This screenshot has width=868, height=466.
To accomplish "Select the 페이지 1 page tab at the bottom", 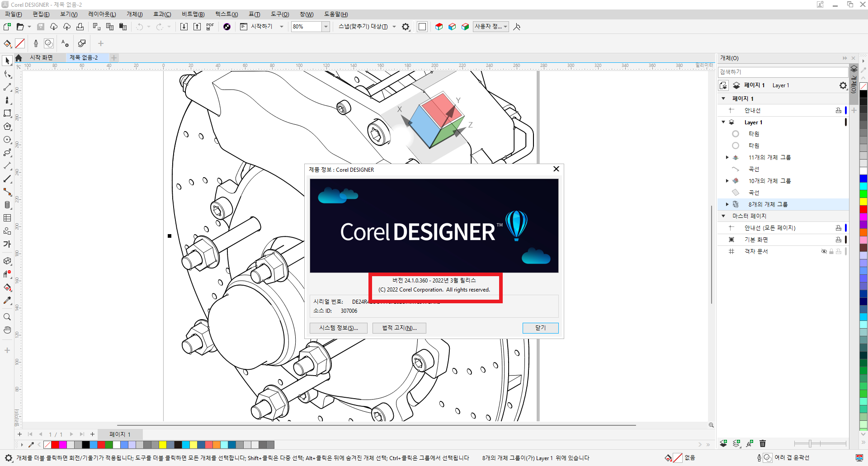I will click(x=120, y=434).
